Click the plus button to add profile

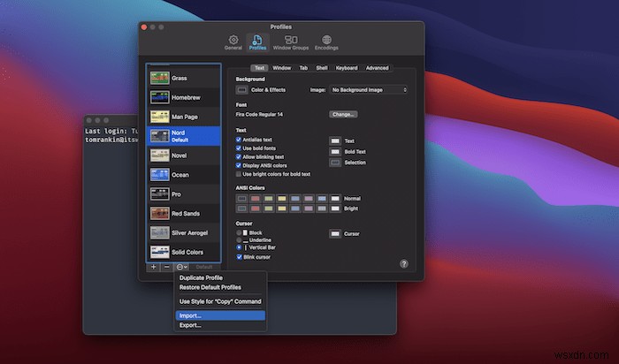click(153, 266)
